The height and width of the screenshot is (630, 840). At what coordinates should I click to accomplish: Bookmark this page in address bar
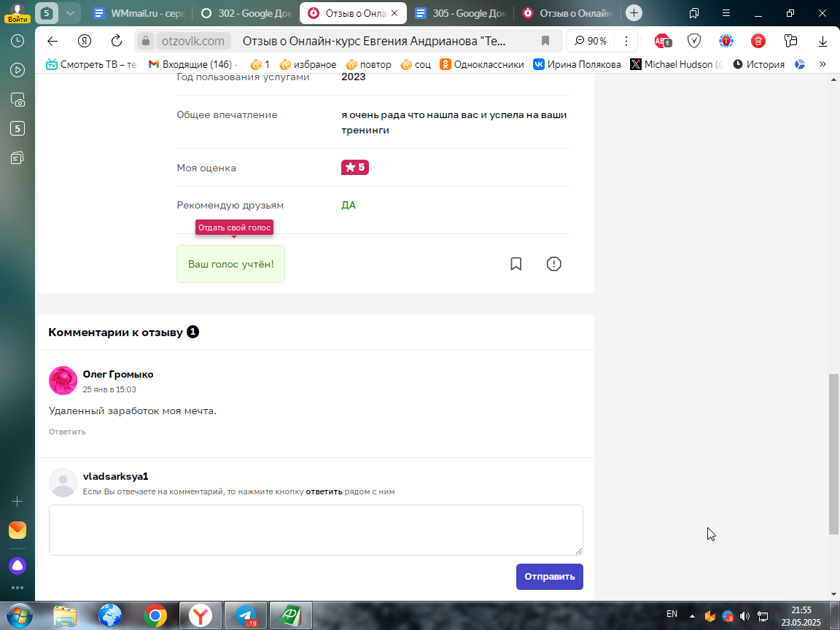pos(545,42)
